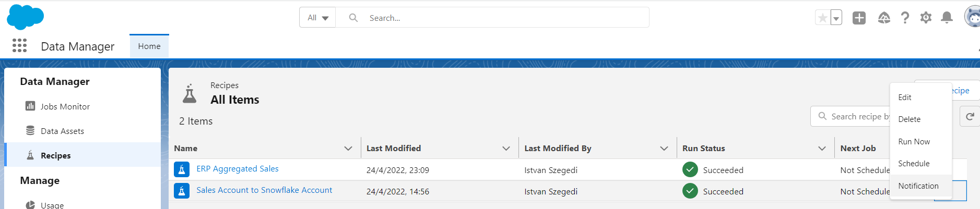Select Delete in the recipe menu
Screen dimensions: 980x209
tap(909, 119)
